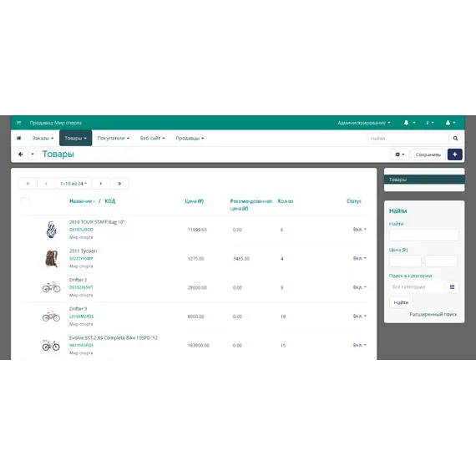The height and width of the screenshot is (476, 476).
Task: Open Администрирование dropdown menu
Action: coord(364,123)
